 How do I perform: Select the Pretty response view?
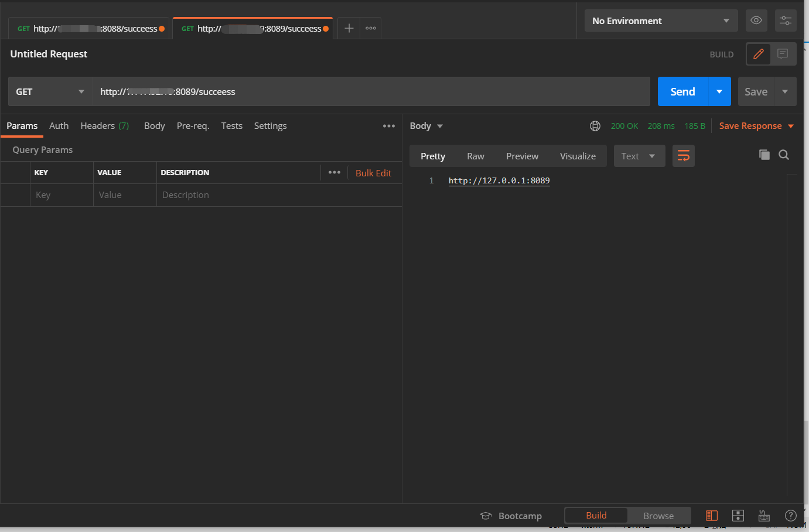point(433,156)
